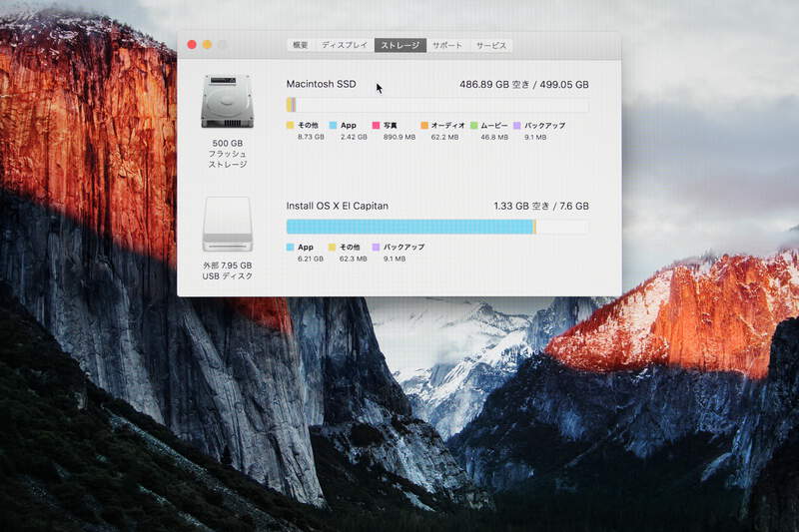Click the external USB disk icon
Screen dimensions: 799x532
(227, 225)
